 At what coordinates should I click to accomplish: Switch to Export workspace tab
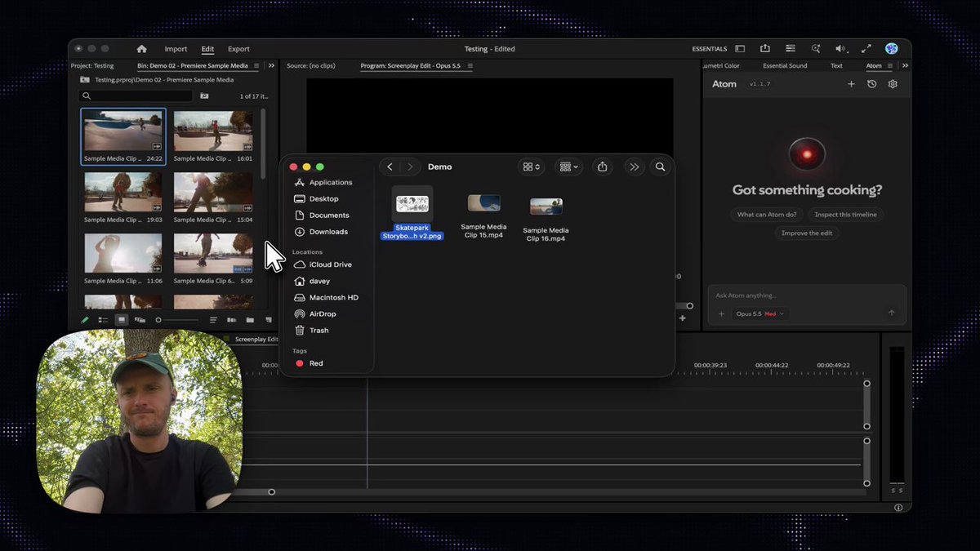[238, 49]
